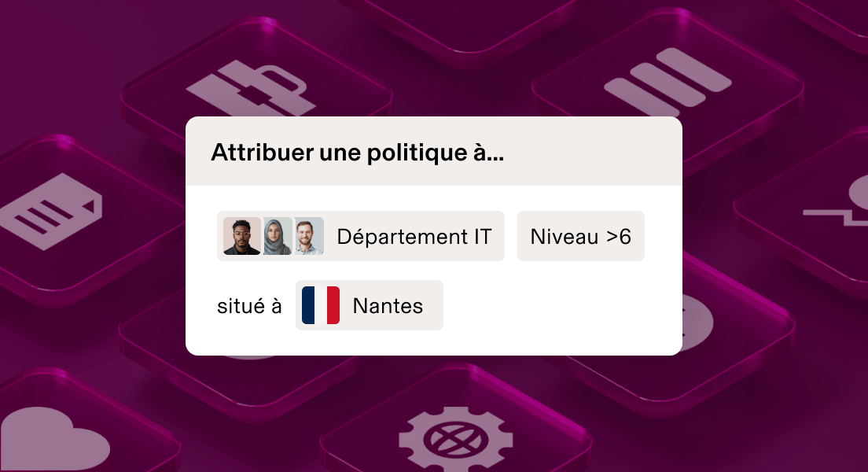Open the Niveau >6 level picker
868x472 pixels.
click(581, 236)
